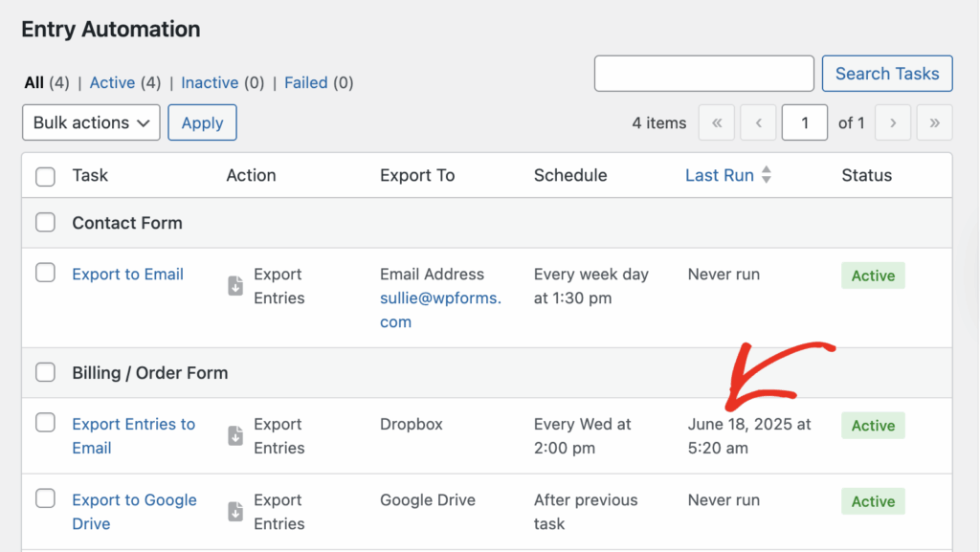980x552 pixels.
Task: Open the Export to Google Drive task link
Action: (134, 512)
